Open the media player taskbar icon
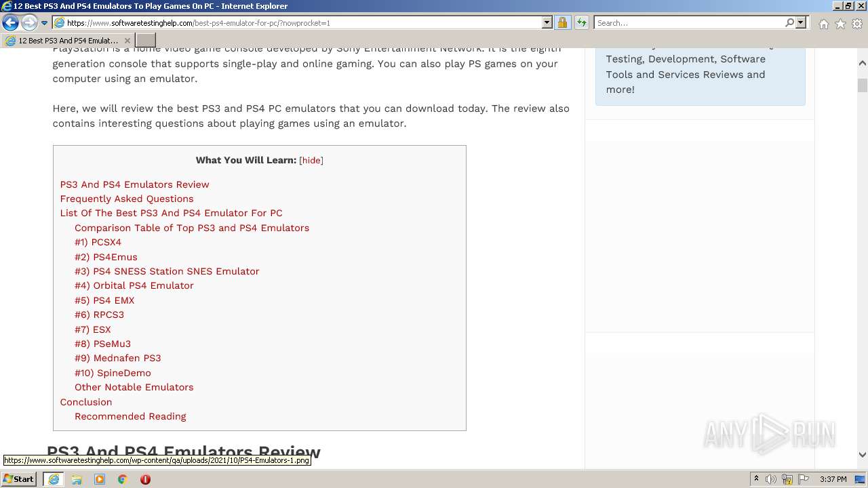Screen dimensions: 868x488 click(100, 479)
